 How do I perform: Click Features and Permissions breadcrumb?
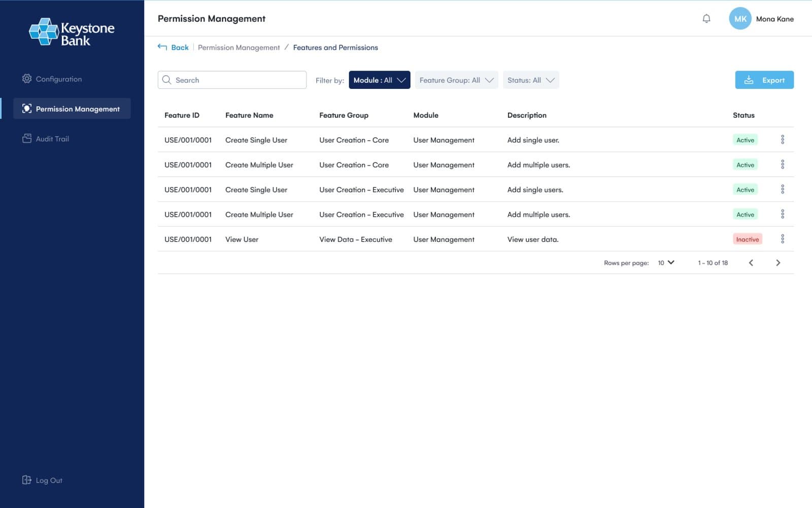coord(335,47)
